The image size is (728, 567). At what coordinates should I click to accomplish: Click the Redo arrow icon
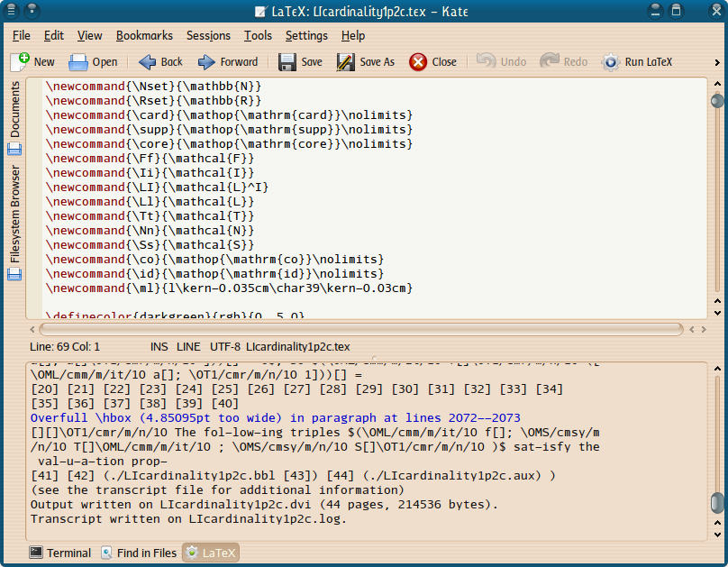550,60
